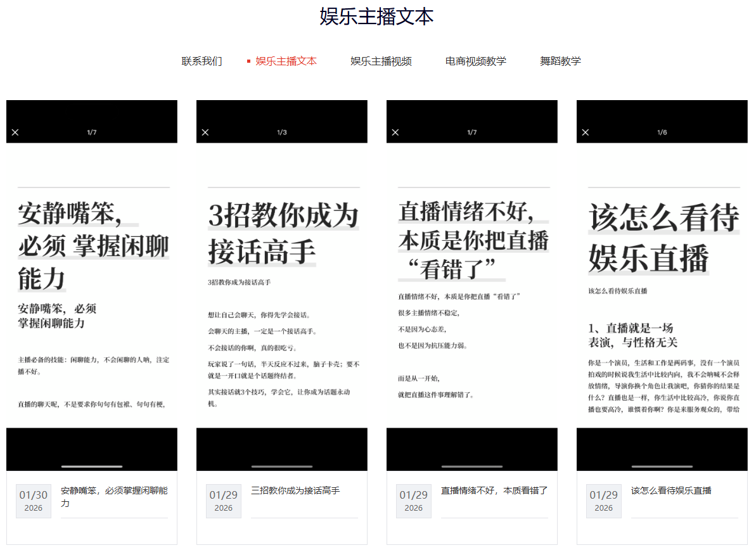Click the X icon on the 1/3 card
The height and width of the screenshot is (550, 756).
pyautogui.click(x=205, y=132)
